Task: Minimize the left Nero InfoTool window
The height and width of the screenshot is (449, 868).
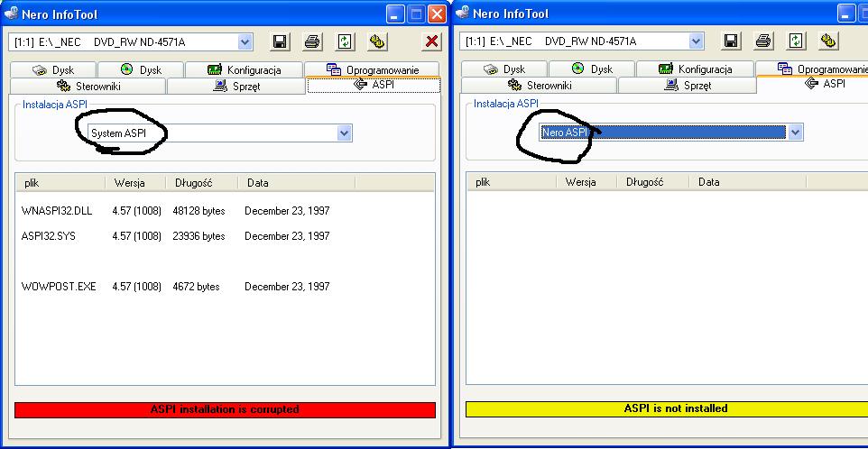Action: [x=395, y=14]
